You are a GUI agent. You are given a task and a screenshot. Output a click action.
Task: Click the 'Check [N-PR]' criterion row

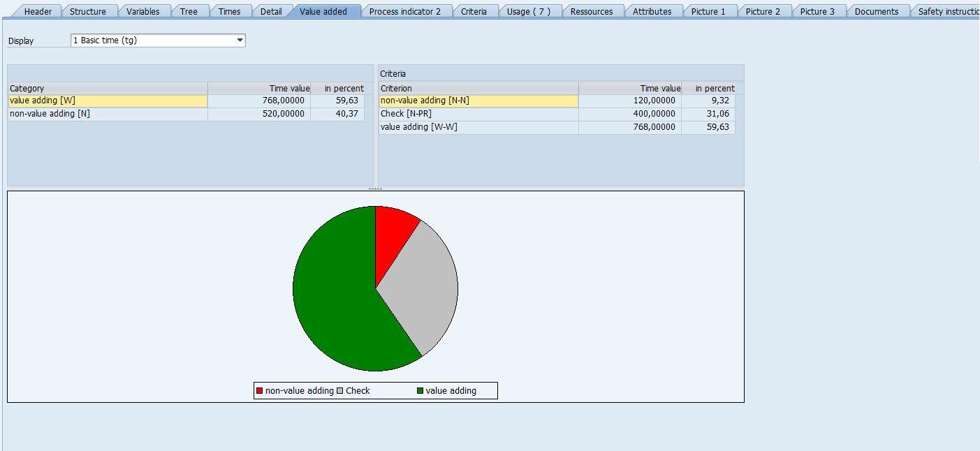(x=478, y=114)
